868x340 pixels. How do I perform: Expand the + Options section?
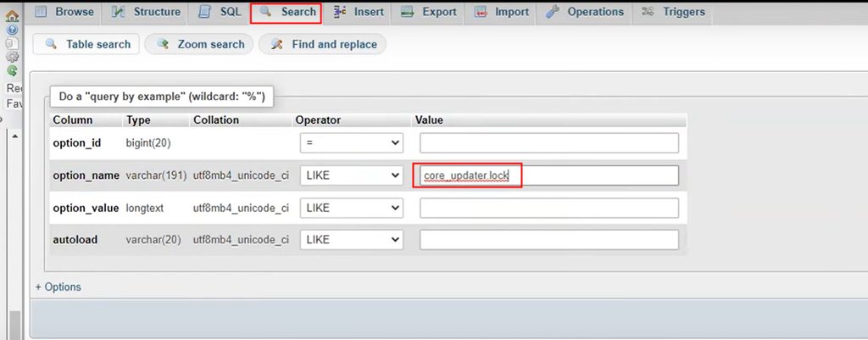tap(58, 287)
